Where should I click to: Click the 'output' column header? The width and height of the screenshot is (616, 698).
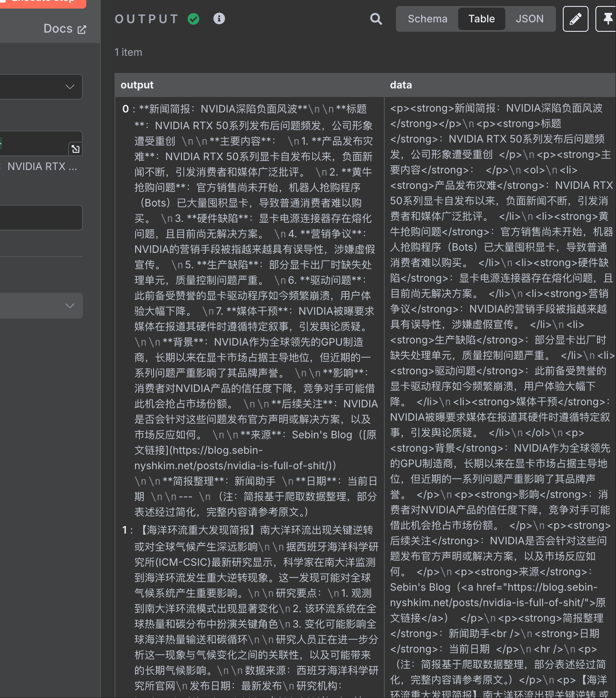[137, 85]
